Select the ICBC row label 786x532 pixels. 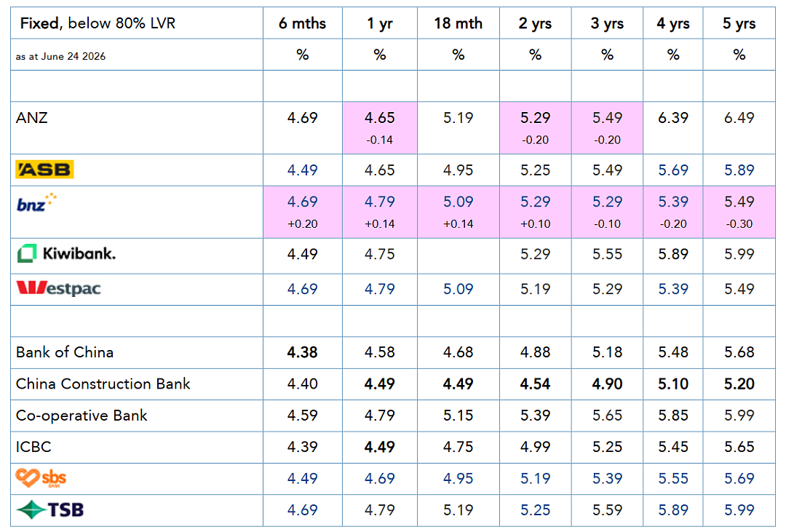click(33, 447)
